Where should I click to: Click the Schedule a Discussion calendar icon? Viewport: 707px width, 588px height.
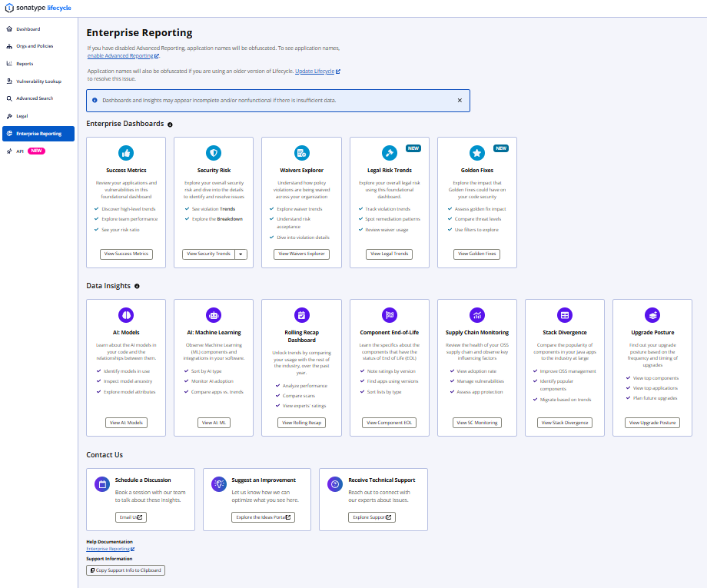click(102, 484)
